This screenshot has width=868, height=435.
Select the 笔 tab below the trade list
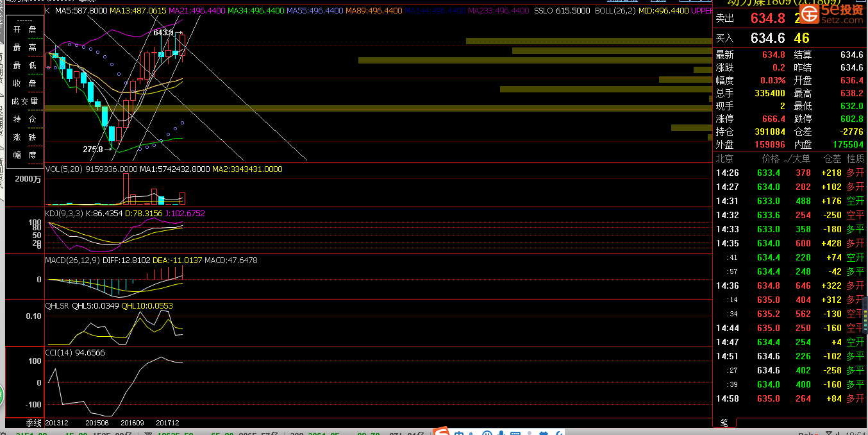[724, 422]
